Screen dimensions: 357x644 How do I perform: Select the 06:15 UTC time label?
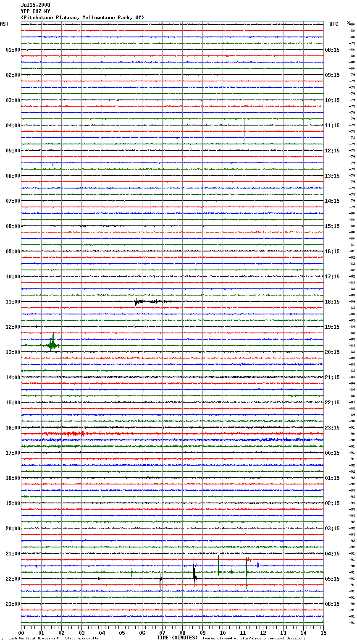pos(332,604)
